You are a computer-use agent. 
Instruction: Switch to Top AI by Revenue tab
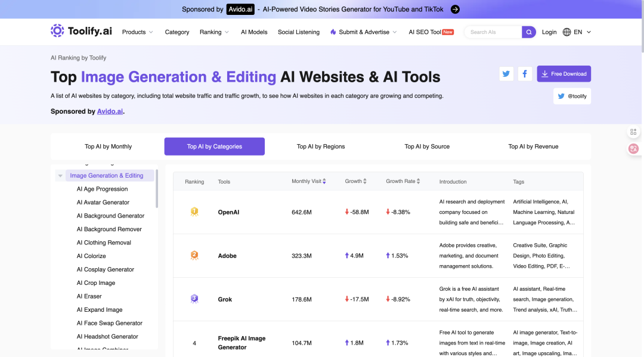(x=533, y=147)
